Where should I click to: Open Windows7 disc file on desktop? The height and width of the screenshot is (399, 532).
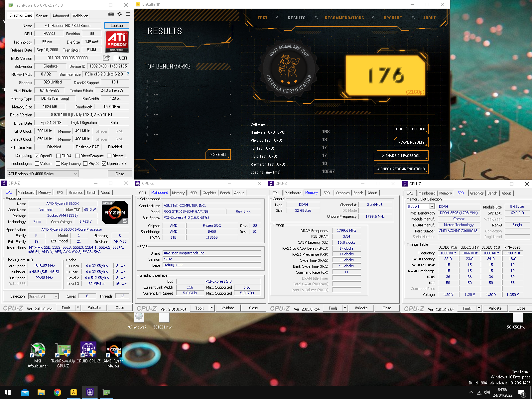pos(139,321)
